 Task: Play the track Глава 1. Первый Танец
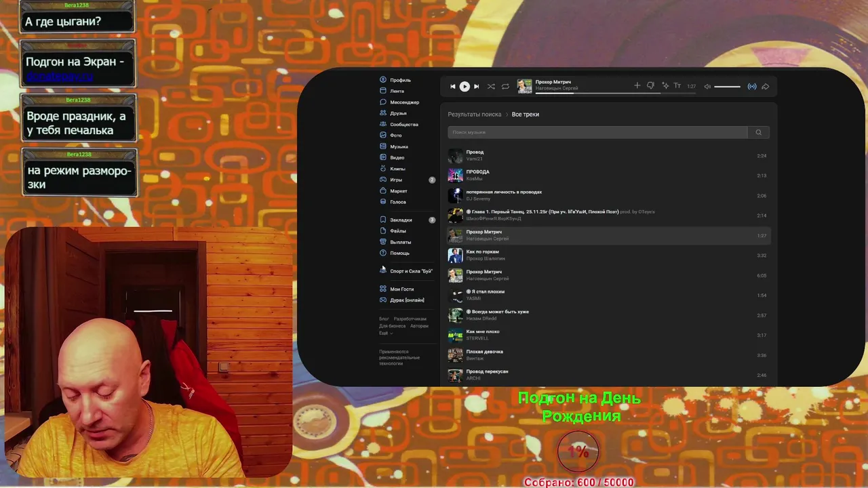[608, 216]
